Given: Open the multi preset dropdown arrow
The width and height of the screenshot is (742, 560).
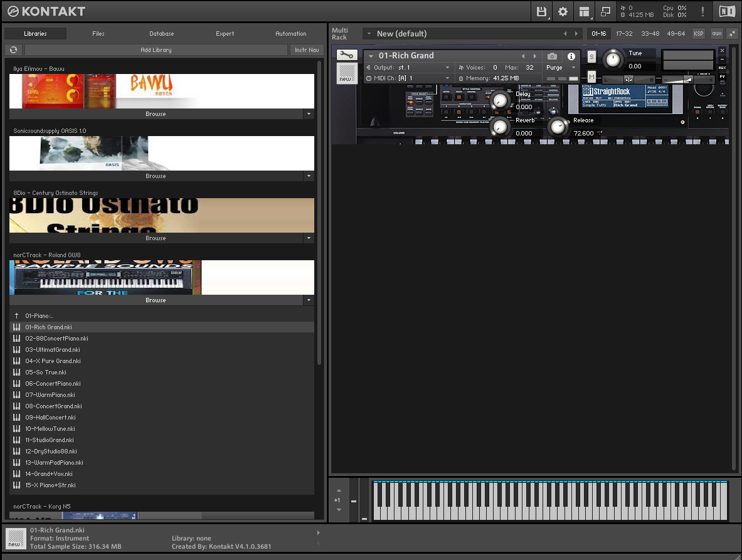Looking at the screenshot, I should (x=369, y=34).
